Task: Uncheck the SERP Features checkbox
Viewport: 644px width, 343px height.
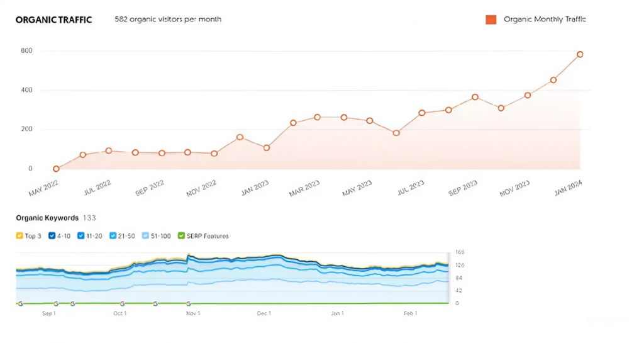Action: pos(181,236)
